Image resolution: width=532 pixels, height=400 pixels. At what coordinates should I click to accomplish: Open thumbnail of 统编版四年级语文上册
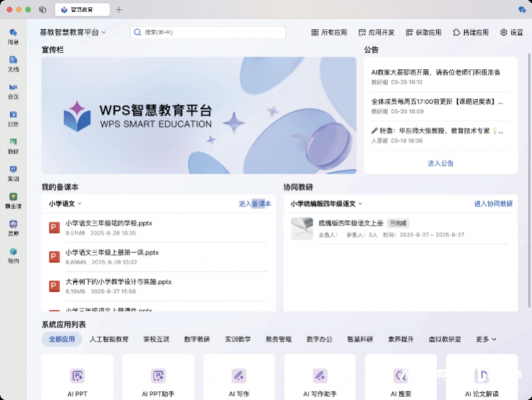pyautogui.click(x=302, y=228)
